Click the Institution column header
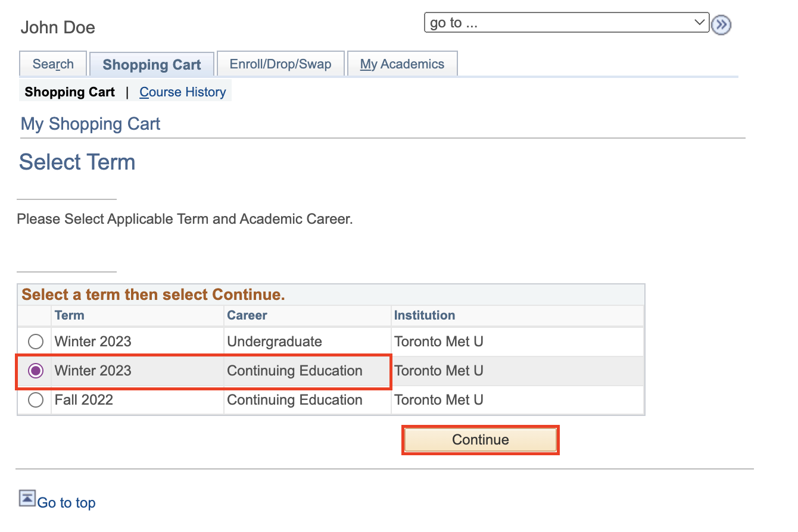 pos(425,315)
